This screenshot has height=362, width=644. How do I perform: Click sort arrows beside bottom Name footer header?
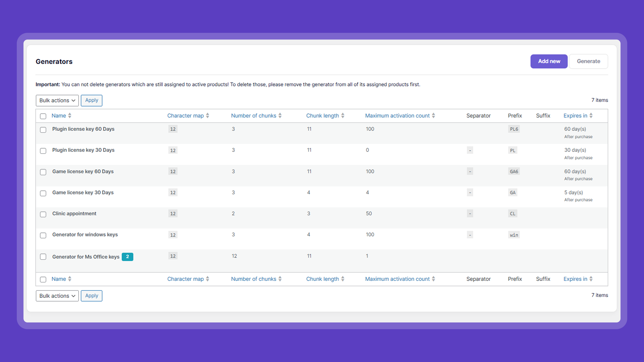click(x=70, y=279)
